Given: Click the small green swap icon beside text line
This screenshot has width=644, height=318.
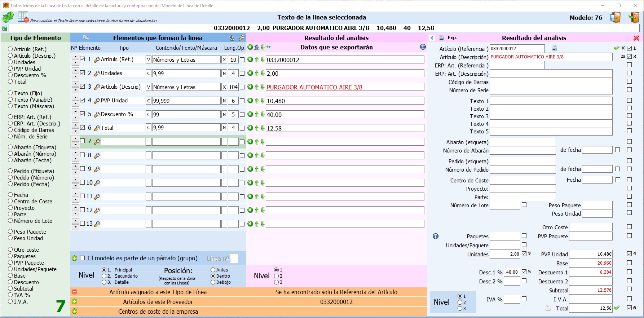Looking at the screenshot, I should coord(5,28).
